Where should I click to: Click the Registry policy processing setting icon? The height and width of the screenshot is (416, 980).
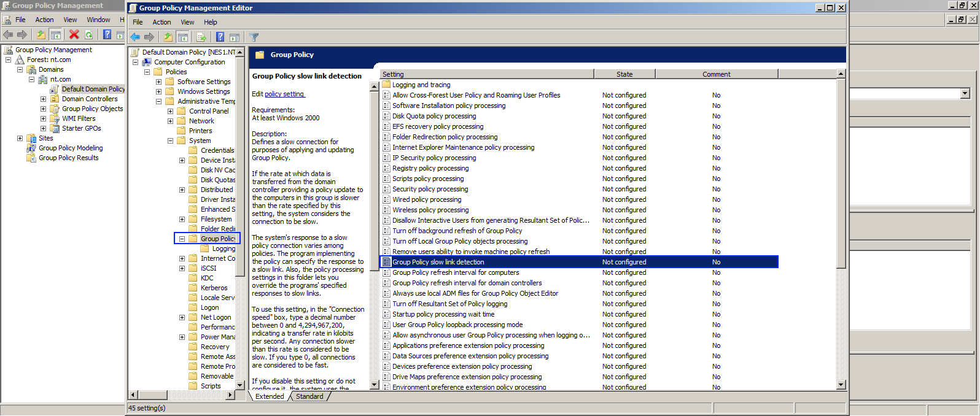[386, 168]
